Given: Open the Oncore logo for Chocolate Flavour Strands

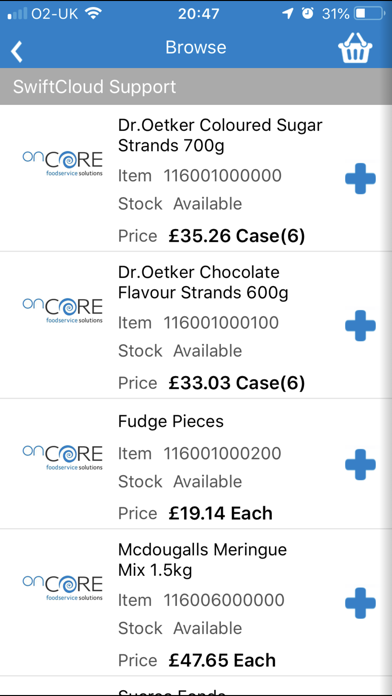Looking at the screenshot, I should point(63,310).
